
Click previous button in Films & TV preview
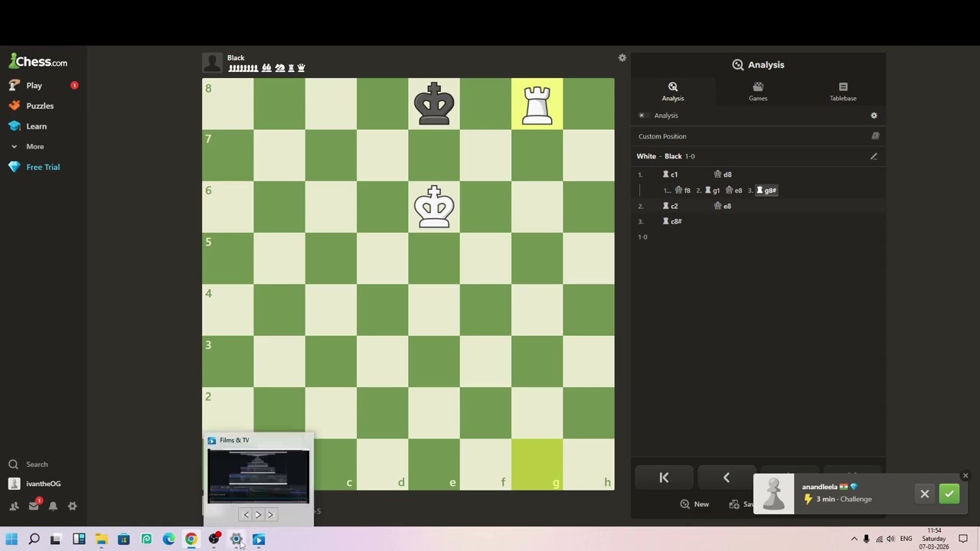pyautogui.click(x=246, y=515)
